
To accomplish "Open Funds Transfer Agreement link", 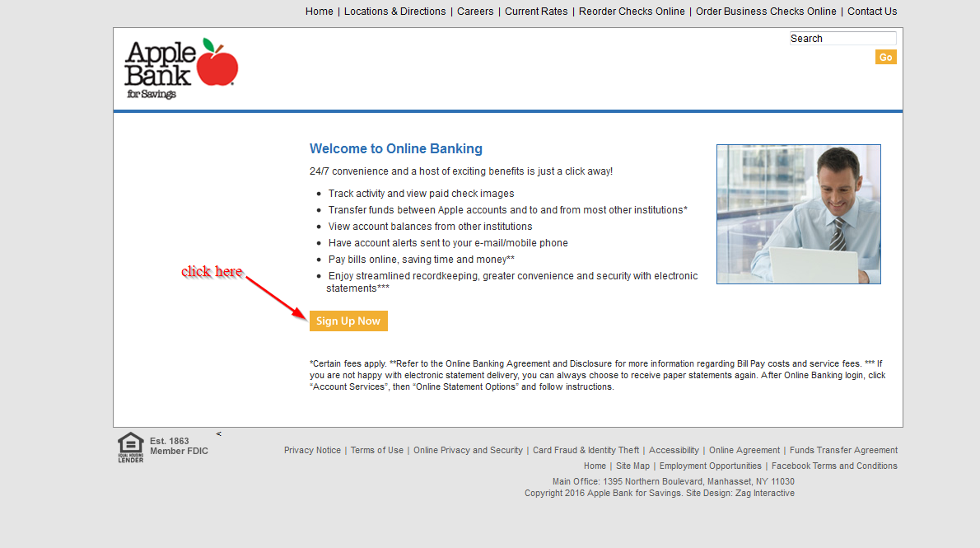I will (x=843, y=450).
